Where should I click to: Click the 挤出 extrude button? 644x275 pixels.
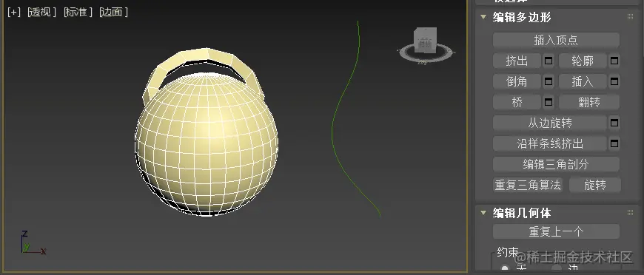tap(517, 61)
